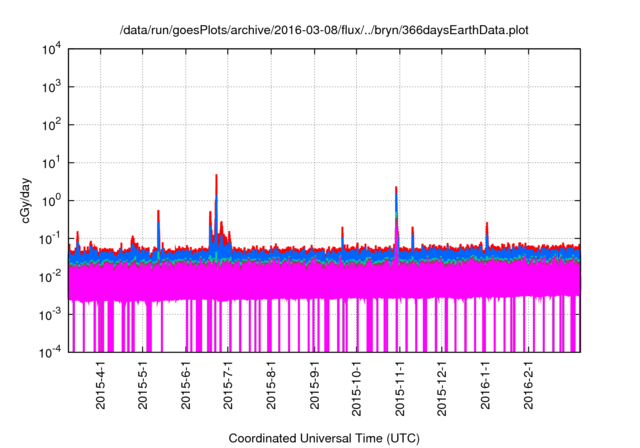640x448 pixels.
Task: Click the 10^2 y-axis tick label
Action: [x=52, y=125]
